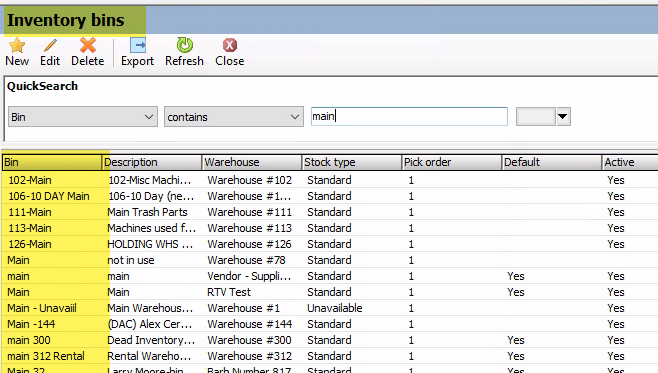Click the blank button next to the search field
Screen dimensions: 658x373
535,117
